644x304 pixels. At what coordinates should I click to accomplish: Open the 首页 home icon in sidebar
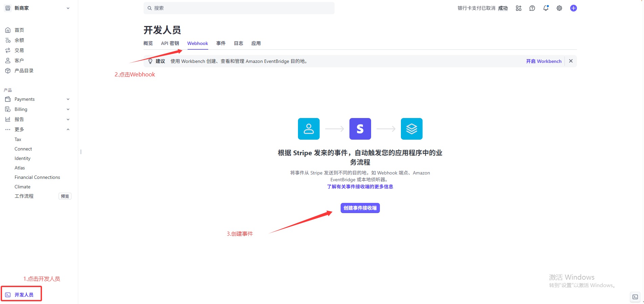[x=8, y=30]
